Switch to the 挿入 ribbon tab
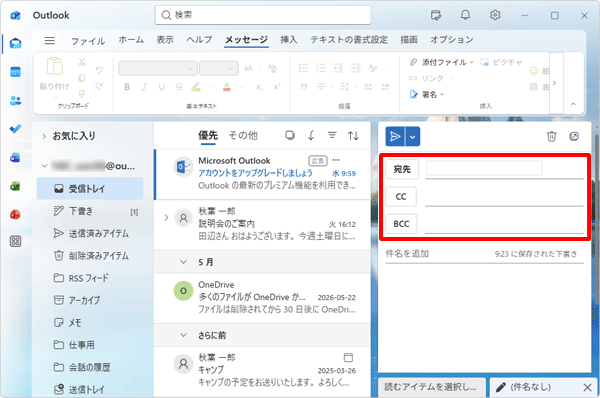The height and width of the screenshot is (398, 600). [x=289, y=40]
